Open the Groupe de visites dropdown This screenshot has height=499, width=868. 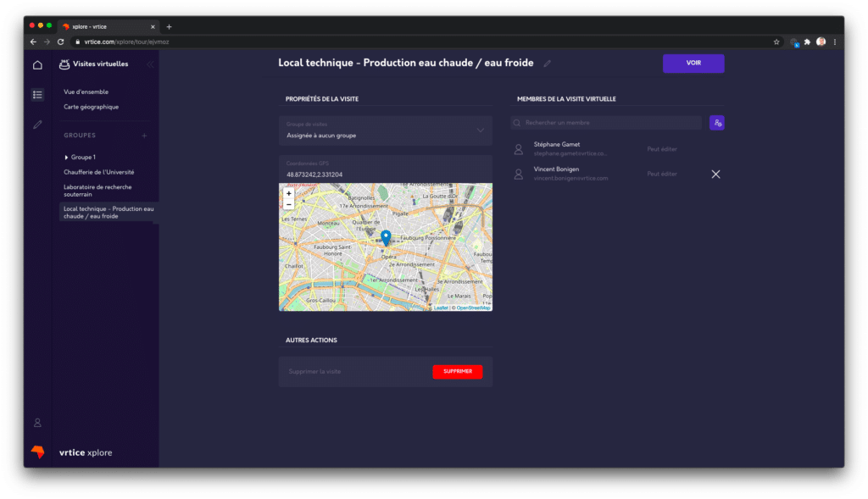tap(385, 130)
